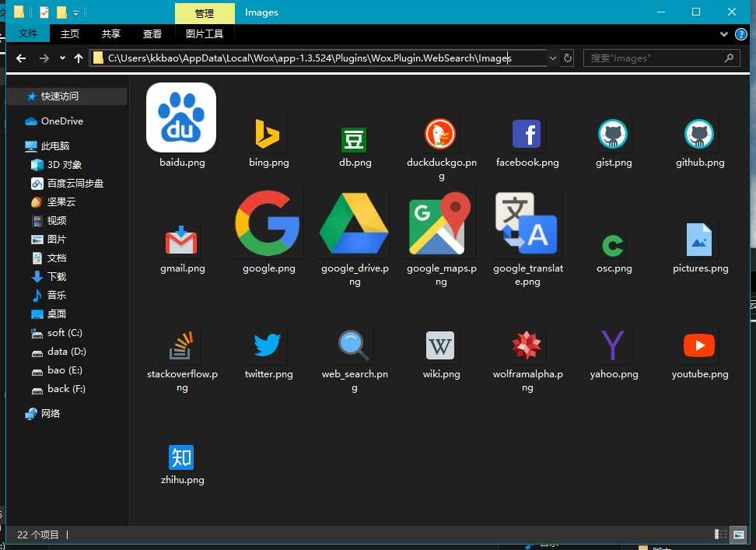This screenshot has height=550, width=756.
Task: Expand the ribbon with the chevron
Action: click(723, 34)
